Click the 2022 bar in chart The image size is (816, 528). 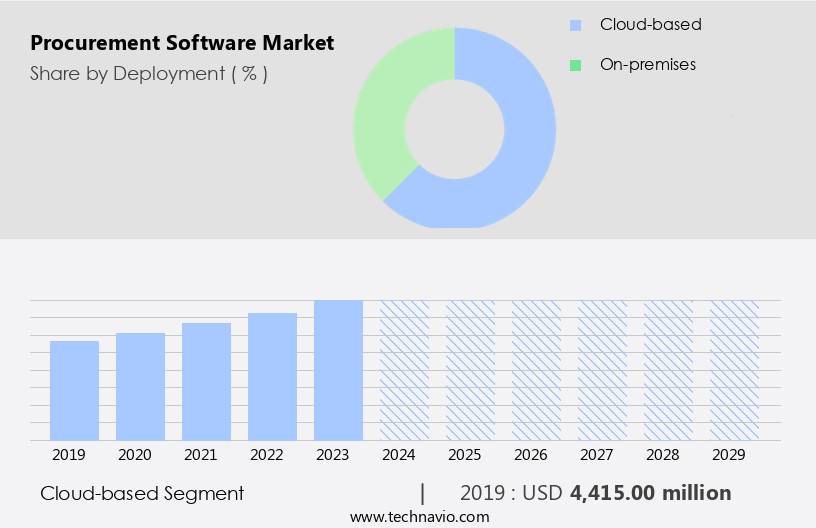272,376
